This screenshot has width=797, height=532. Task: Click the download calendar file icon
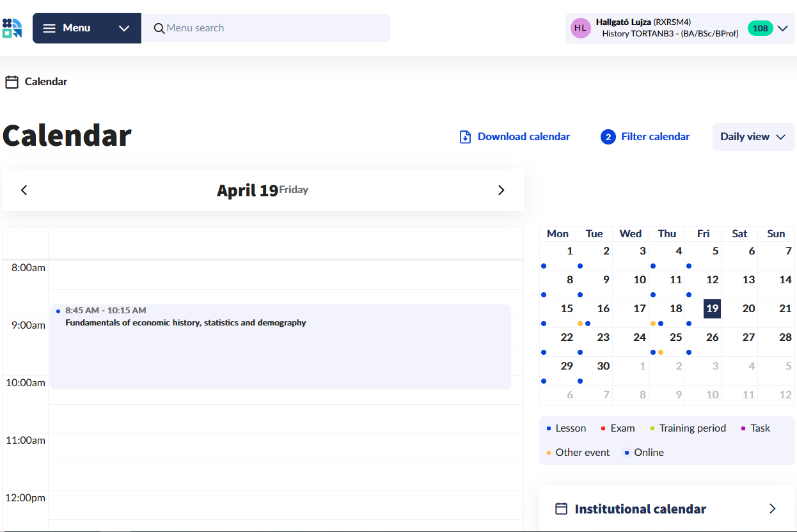point(466,137)
